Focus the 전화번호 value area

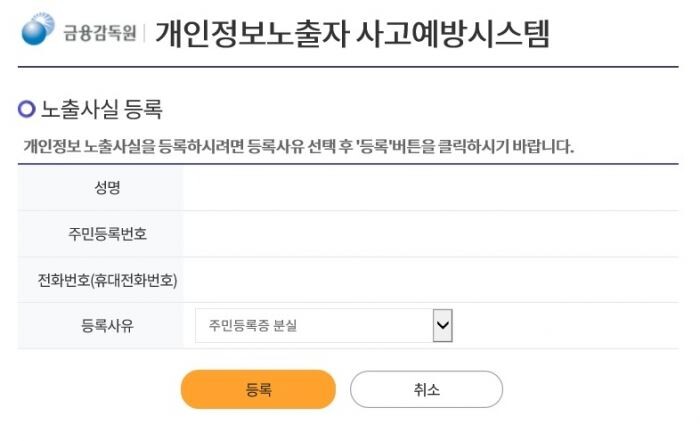point(430,280)
